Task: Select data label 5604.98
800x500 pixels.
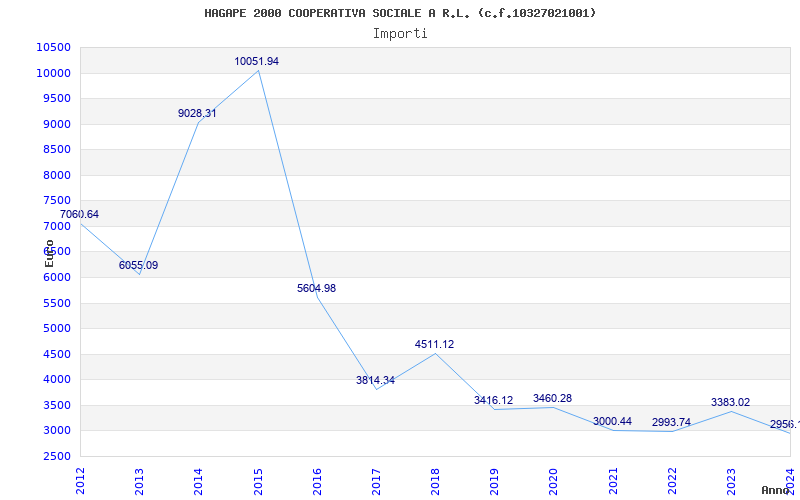Action: [316, 288]
